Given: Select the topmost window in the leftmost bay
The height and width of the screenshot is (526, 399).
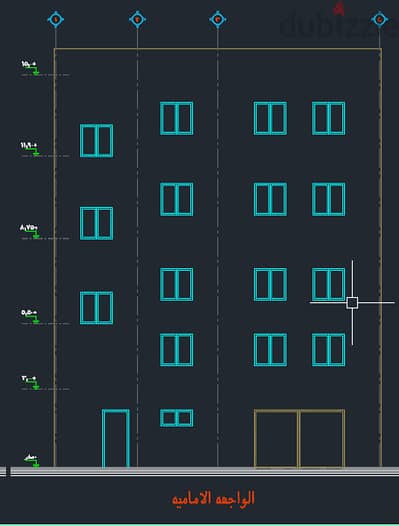Looking at the screenshot, I should coord(96,141).
